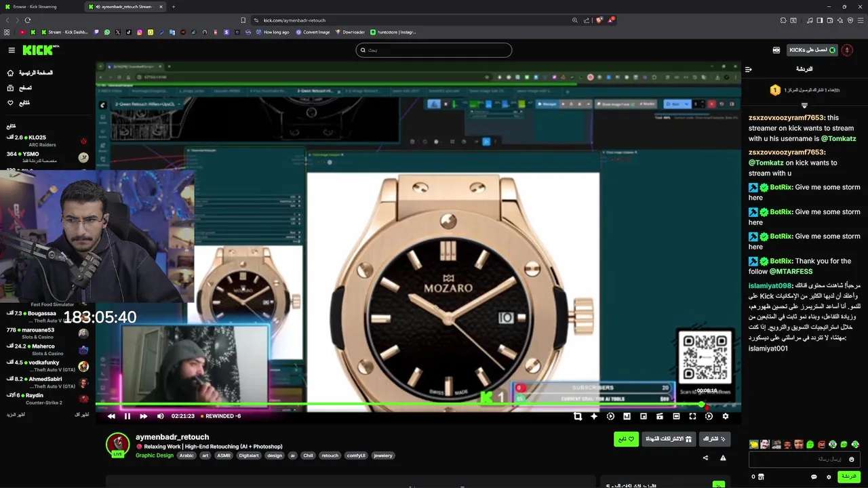Image resolution: width=868 pixels, height=488 pixels.
Task: Share the stream via share icon
Action: click(705, 458)
